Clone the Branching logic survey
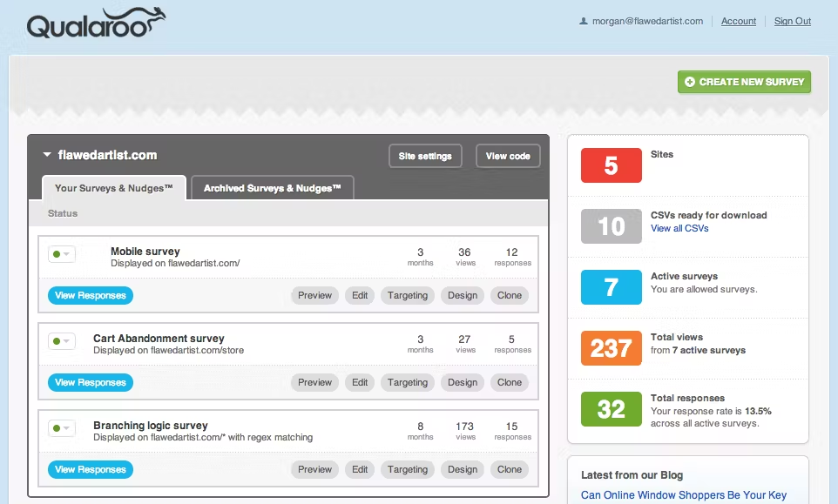The height and width of the screenshot is (504, 838). [510, 470]
